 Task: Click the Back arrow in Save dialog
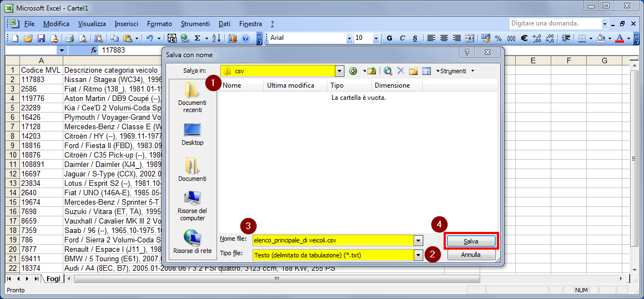pyautogui.click(x=353, y=71)
